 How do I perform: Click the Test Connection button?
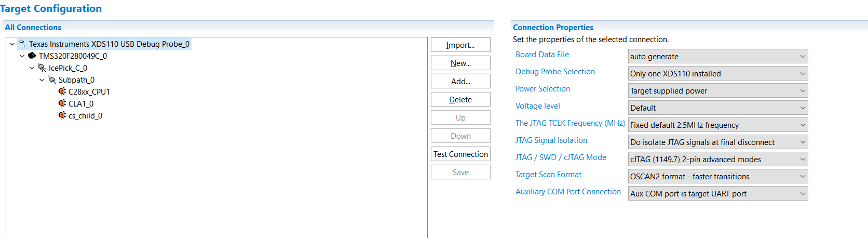460,154
